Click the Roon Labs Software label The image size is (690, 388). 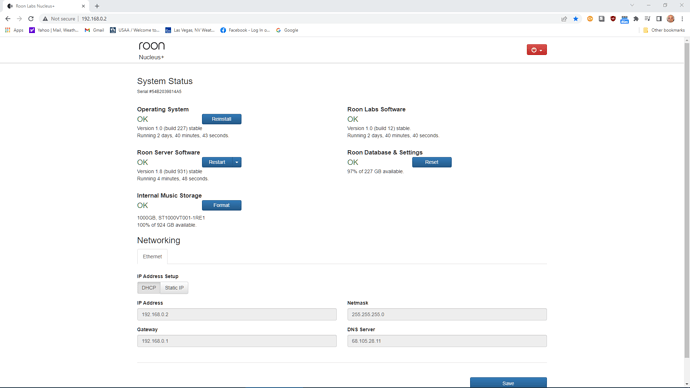pyautogui.click(x=376, y=110)
